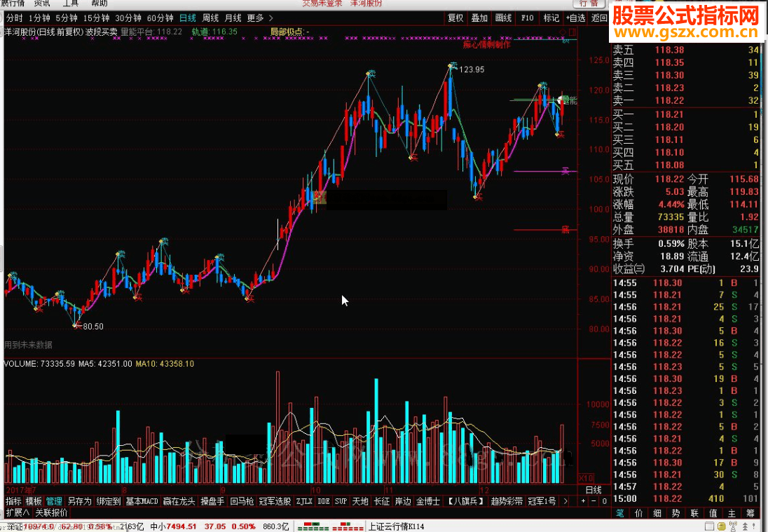Select the 15分钟 period tab
The width and height of the screenshot is (768, 532).
click(96, 18)
